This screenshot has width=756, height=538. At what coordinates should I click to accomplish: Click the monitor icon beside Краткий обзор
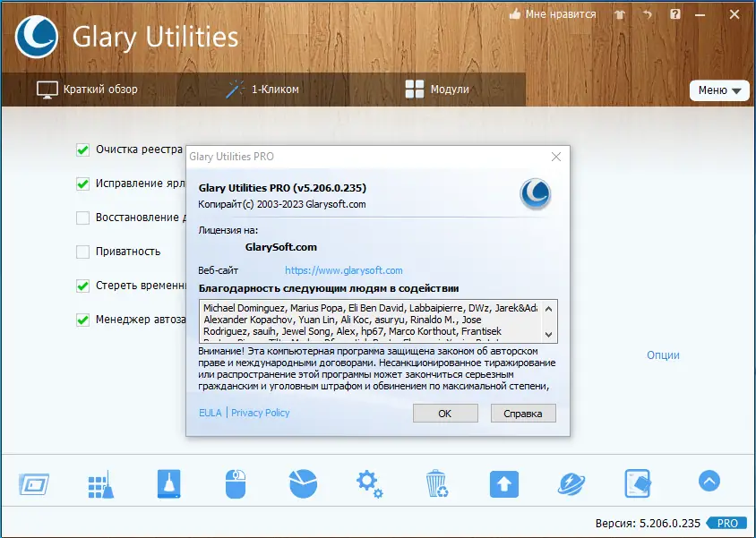pyautogui.click(x=47, y=90)
